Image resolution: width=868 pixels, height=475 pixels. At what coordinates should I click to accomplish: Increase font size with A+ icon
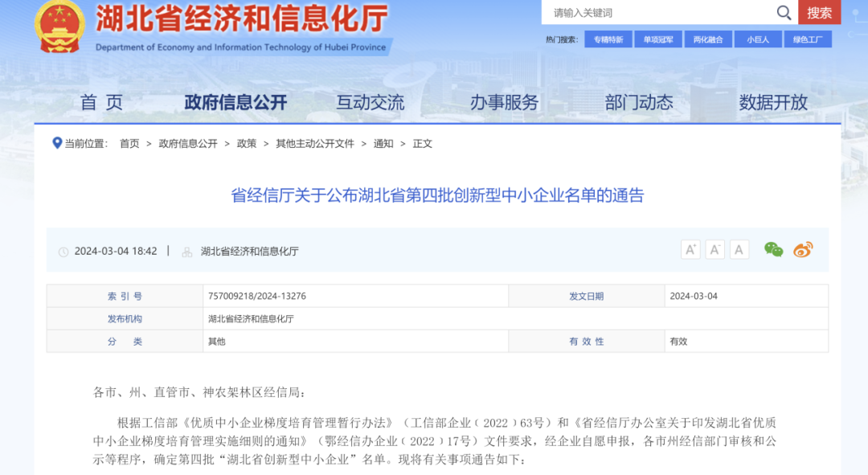tap(690, 250)
